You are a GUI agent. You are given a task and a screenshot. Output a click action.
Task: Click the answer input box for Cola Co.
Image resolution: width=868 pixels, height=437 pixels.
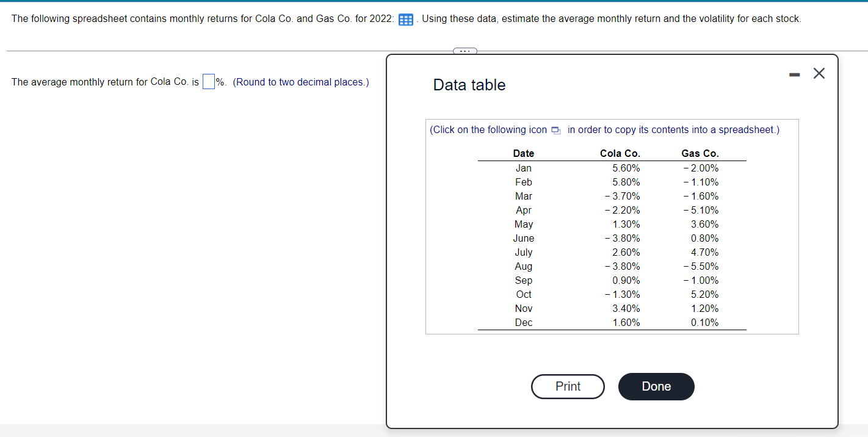coord(208,81)
